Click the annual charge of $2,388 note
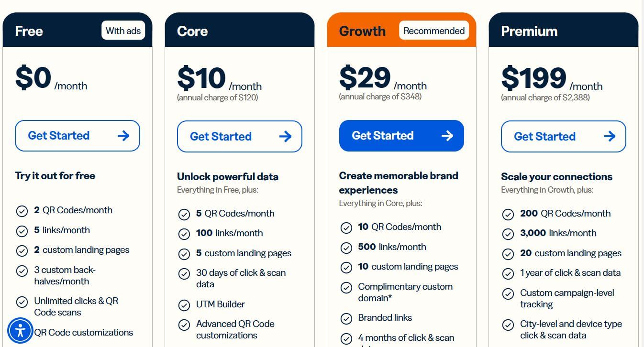 (x=545, y=98)
